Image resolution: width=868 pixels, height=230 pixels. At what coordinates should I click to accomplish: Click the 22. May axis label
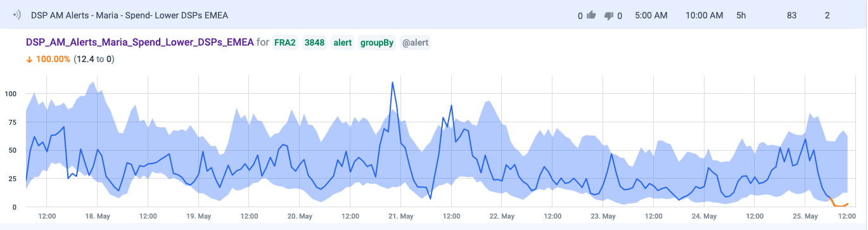502,216
